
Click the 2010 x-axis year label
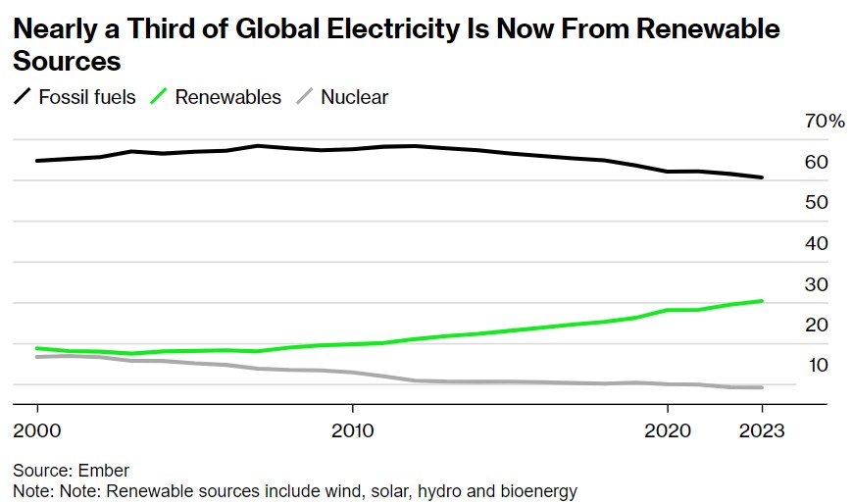pyautogui.click(x=352, y=431)
